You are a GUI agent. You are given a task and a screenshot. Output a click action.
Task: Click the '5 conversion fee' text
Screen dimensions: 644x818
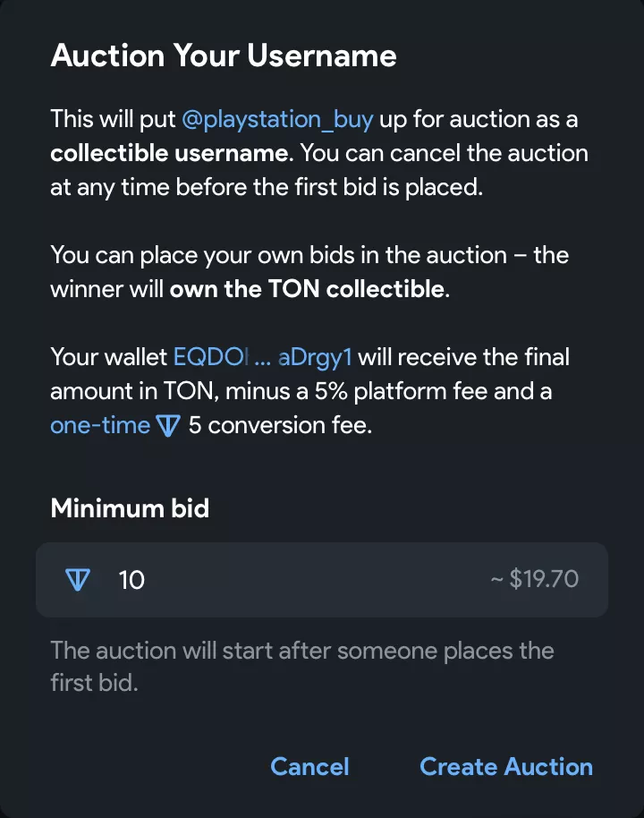(279, 425)
